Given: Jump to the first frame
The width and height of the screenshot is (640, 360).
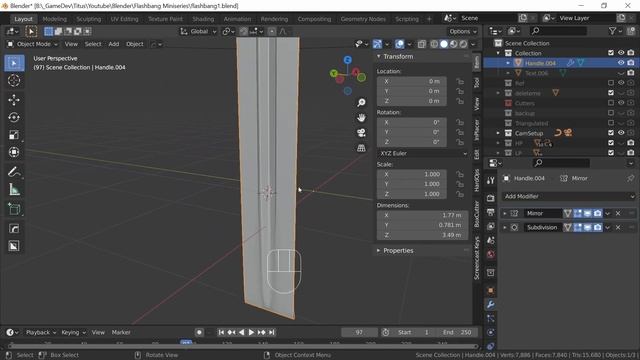Looking at the screenshot, I should click(221, 332).
